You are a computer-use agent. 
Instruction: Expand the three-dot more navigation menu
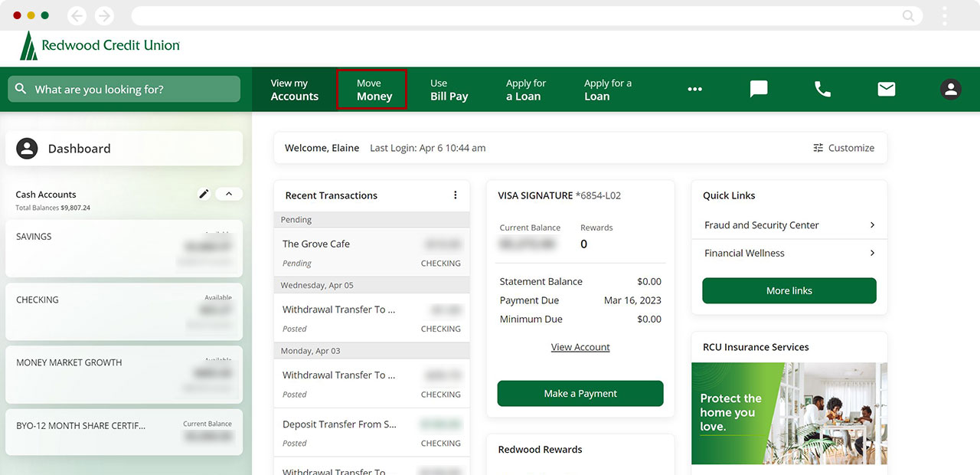point(694,90)
